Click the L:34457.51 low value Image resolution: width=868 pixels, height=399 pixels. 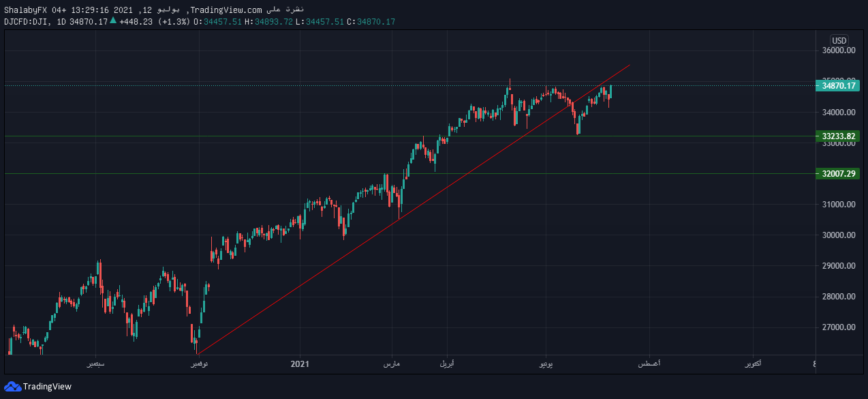[320, 22]
